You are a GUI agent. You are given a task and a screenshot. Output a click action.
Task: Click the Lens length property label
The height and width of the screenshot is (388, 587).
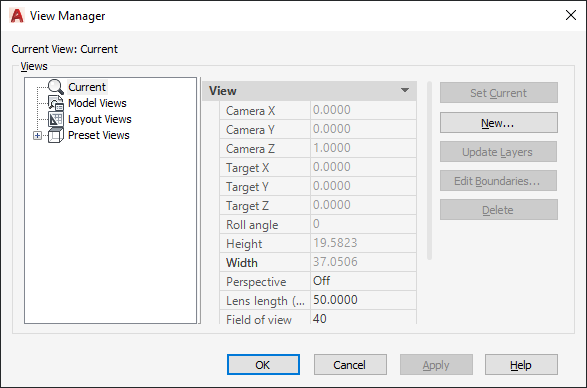pos(265,301)
